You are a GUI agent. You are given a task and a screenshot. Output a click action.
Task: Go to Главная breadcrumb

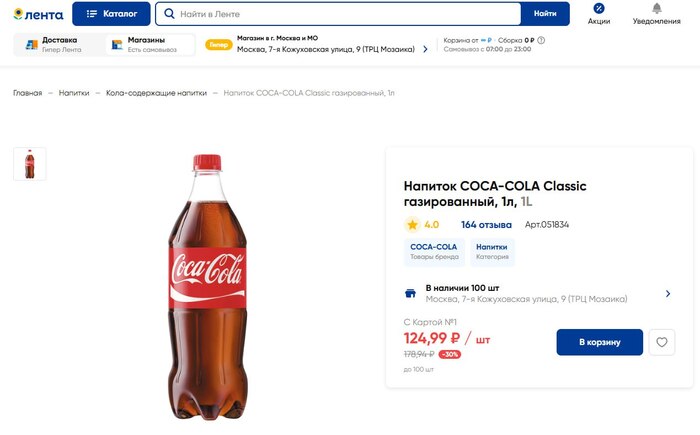coord(27,93)
